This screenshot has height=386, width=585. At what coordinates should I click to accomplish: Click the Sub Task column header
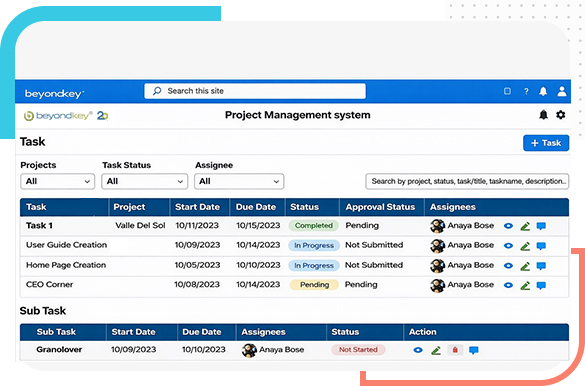tap(56, 332)
